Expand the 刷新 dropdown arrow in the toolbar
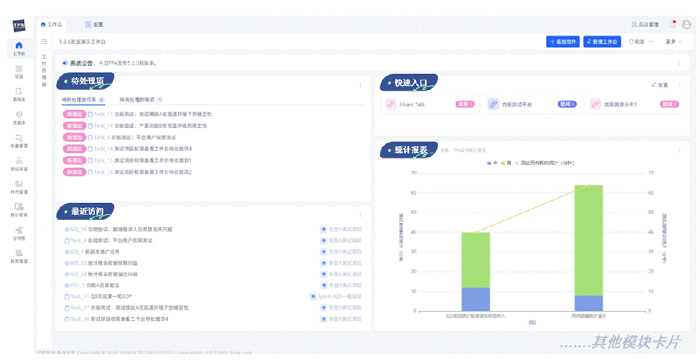Image resolution: width=700 pixels, height=360 pixels. [651, 42]
